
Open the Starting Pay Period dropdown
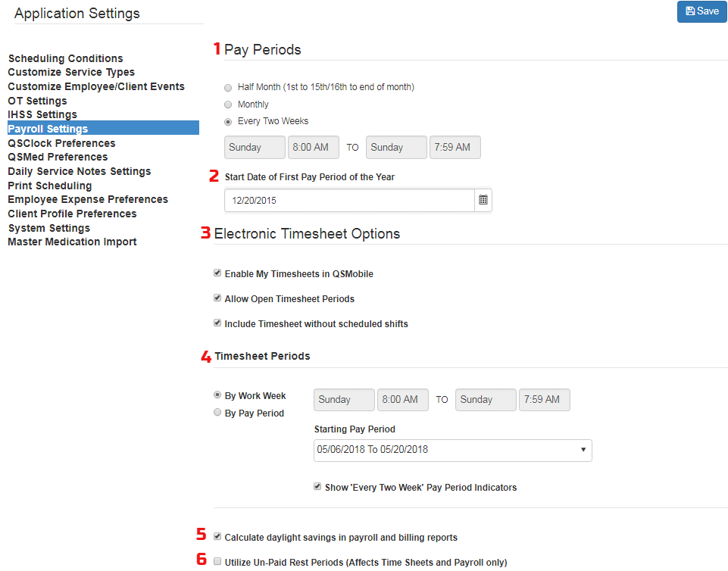click(452, 451)
